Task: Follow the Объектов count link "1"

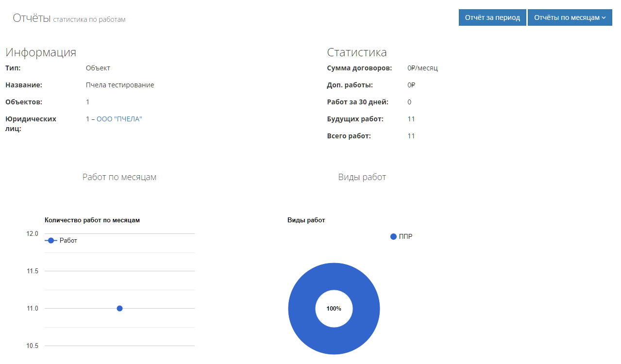Action: tap(88, 102)
